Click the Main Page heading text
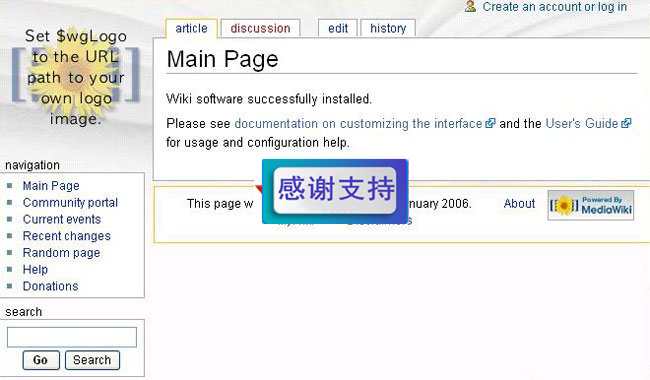 click(x=222, y=59)
